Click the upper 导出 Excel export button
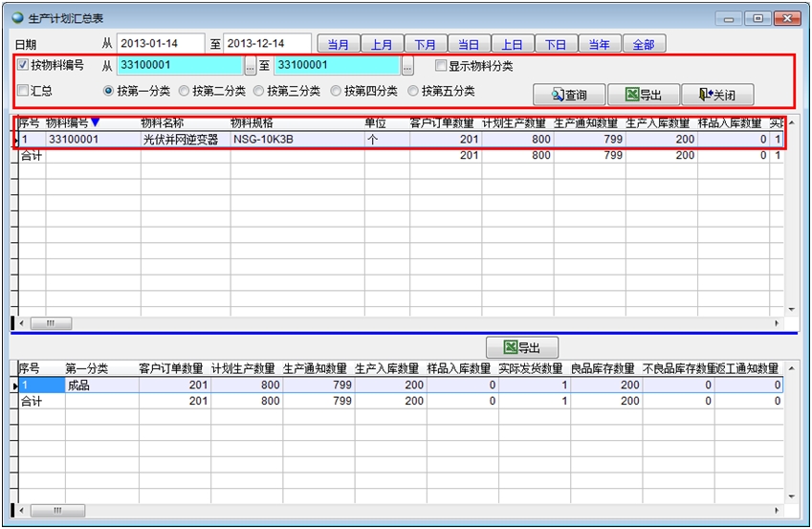This screenshot has height=529, width=812. coord(643,95)
